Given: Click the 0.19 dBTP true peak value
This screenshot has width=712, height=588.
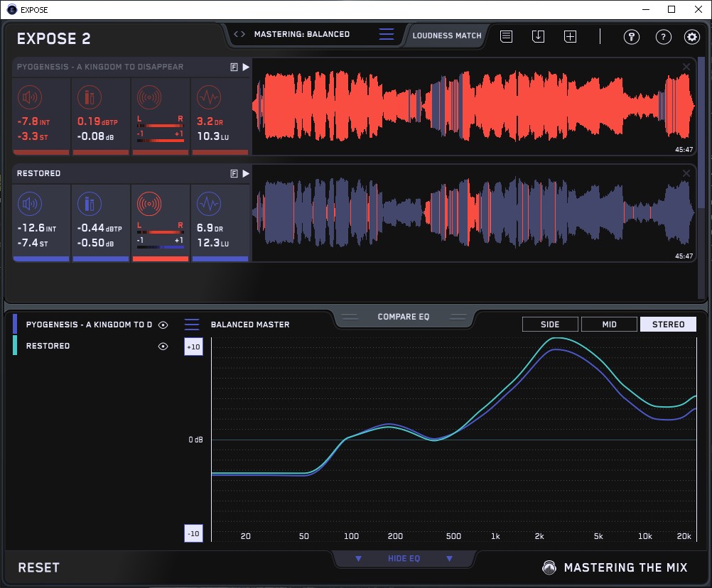Looking at the screenshot, I should [x=97, y=121].
